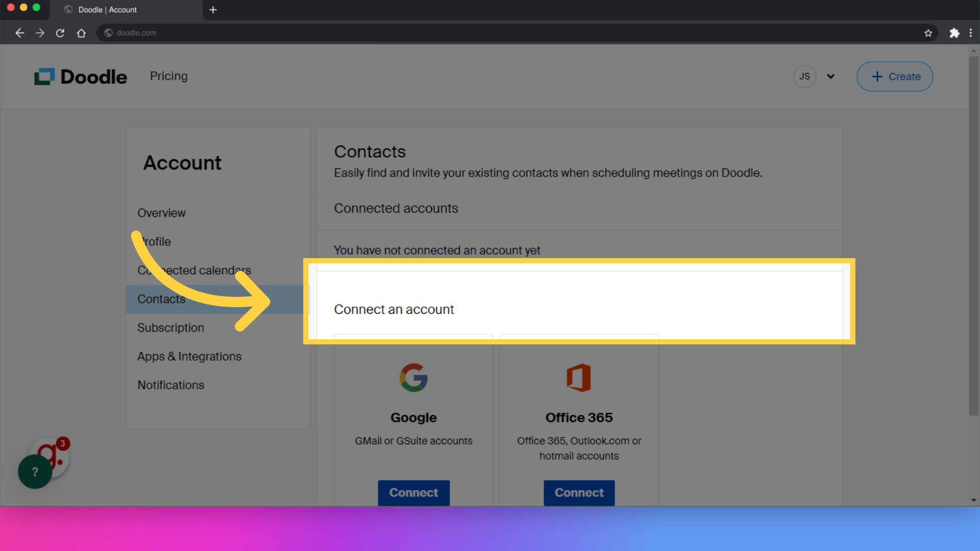Click the Google icon to connect
This screenshot has height=551, width=980.
pyautogui.click(x=413, y=378)
